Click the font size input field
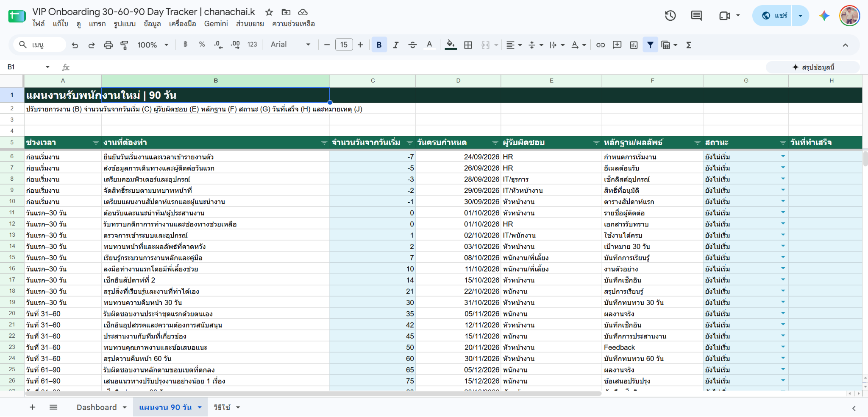Screen dimensions: 868x417 [x=344, y=45]
